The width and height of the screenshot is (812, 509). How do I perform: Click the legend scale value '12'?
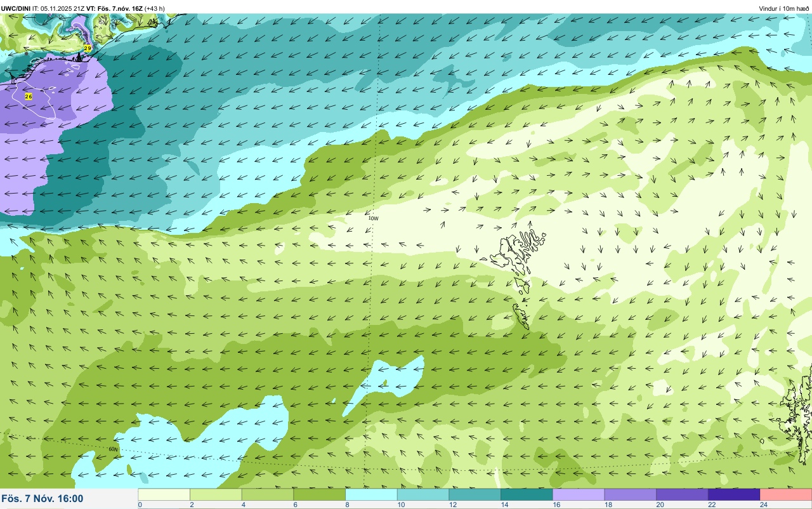click(452, 505)
